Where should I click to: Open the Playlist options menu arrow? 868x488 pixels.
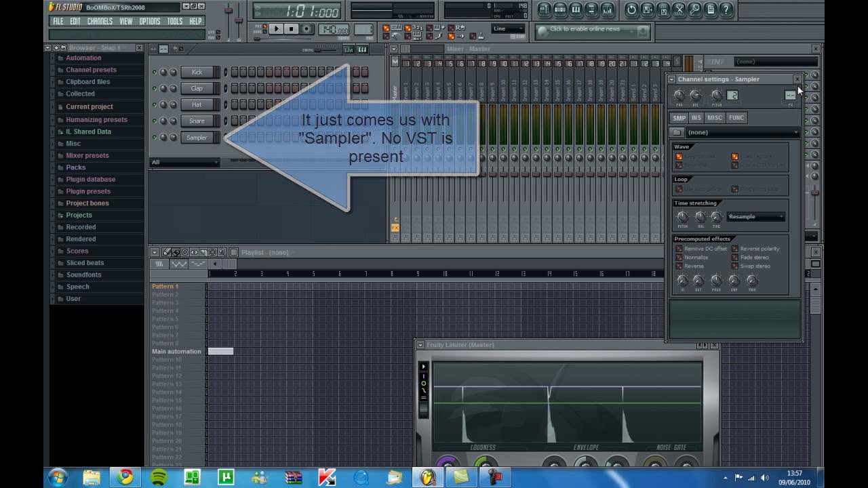[155, 252]
